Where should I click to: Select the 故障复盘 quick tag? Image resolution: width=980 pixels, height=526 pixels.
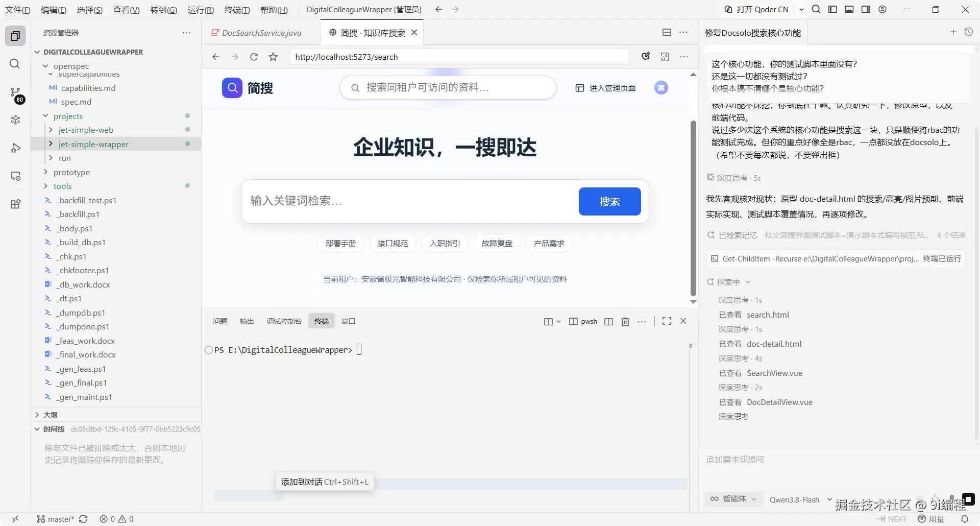point(497,243)
